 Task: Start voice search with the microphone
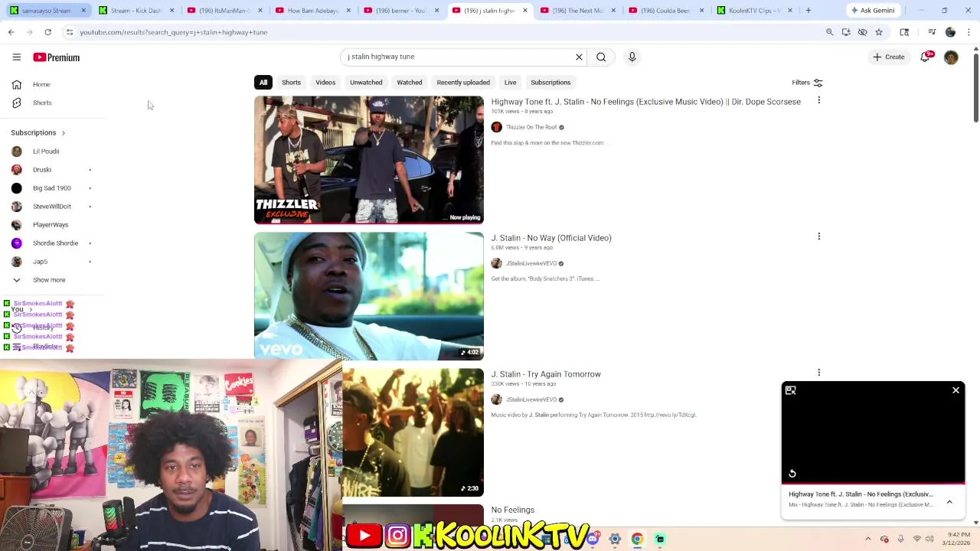(x=632, y=57)
